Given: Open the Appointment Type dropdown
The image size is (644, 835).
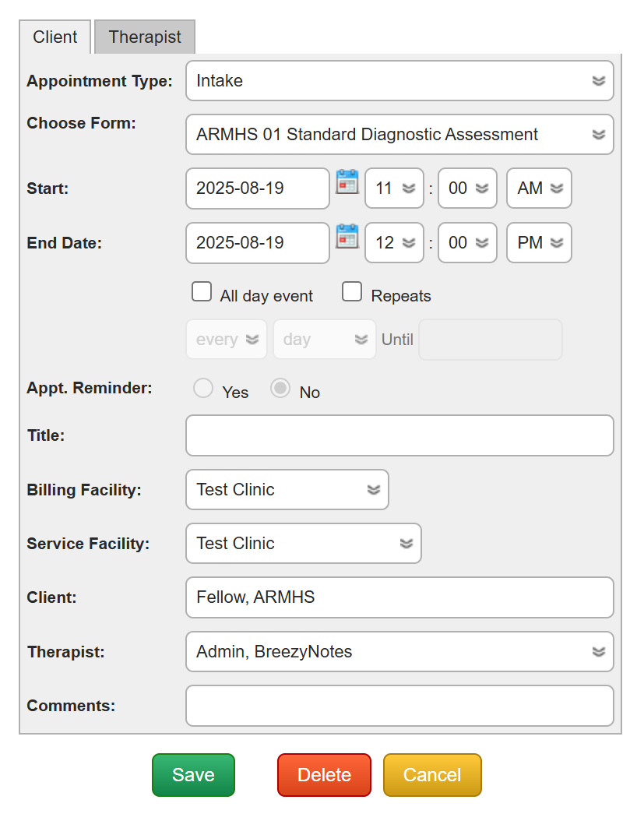Looking at the screenshot, I should (x=399, y=81).
